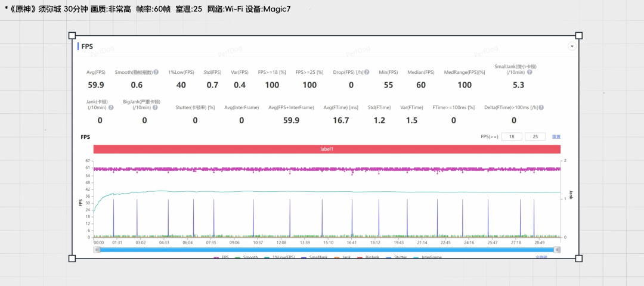
Task: Click the FPS>=25 [%] label
Action: 309,73
